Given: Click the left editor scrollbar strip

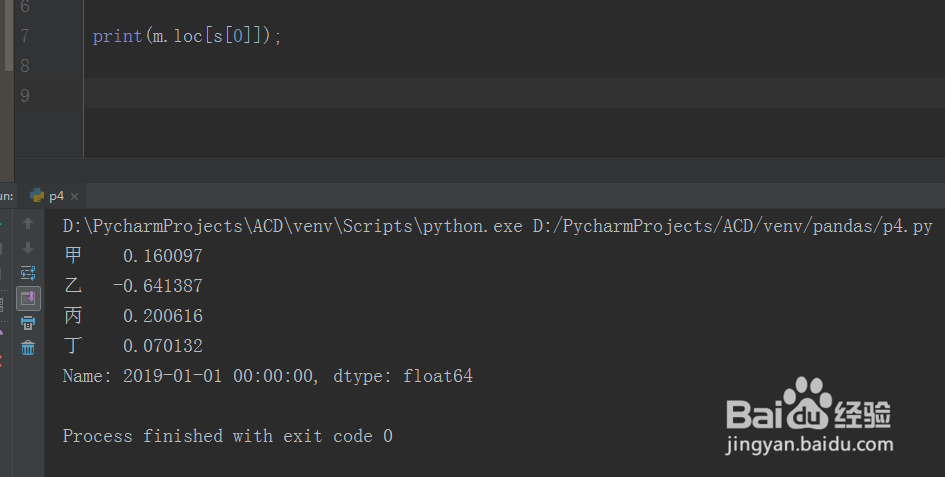Looking at the screenshot, I should click(x=9, y=35).
